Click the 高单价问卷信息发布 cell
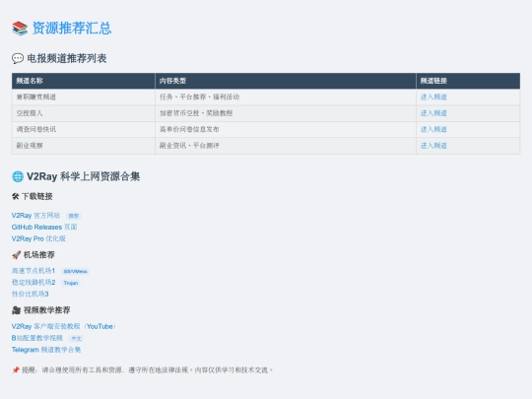Image resolution: width=532 pixels, height=399 pixels. pos(286,130)
